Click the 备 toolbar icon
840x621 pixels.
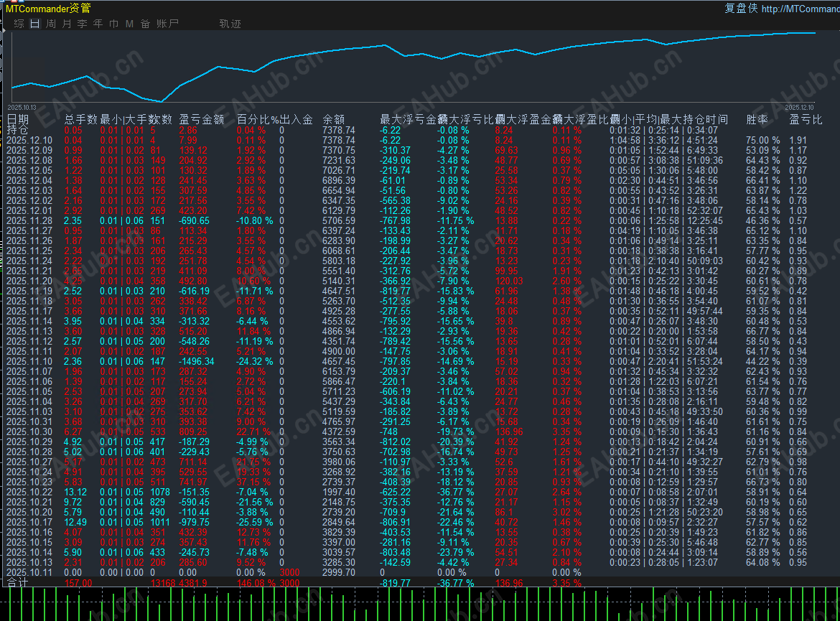(x=145, y=23)
